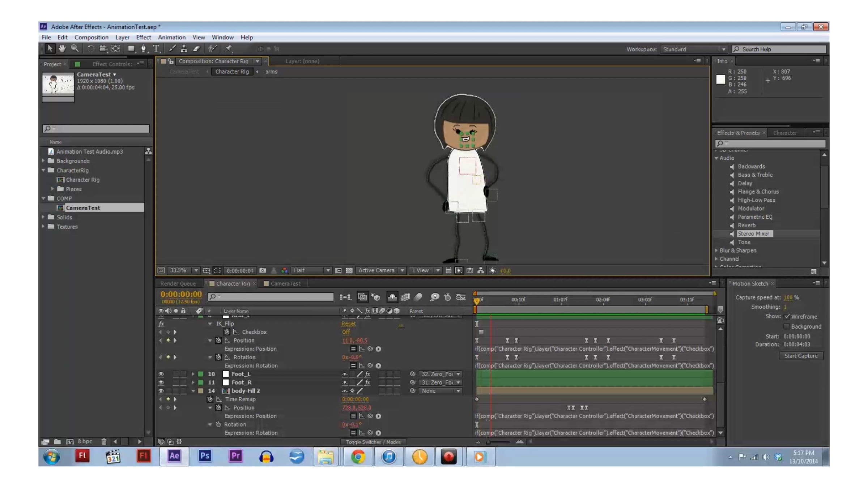
Task: Enable the Background checkbox in Motion Sketch
Action: [x=787, y=327]
